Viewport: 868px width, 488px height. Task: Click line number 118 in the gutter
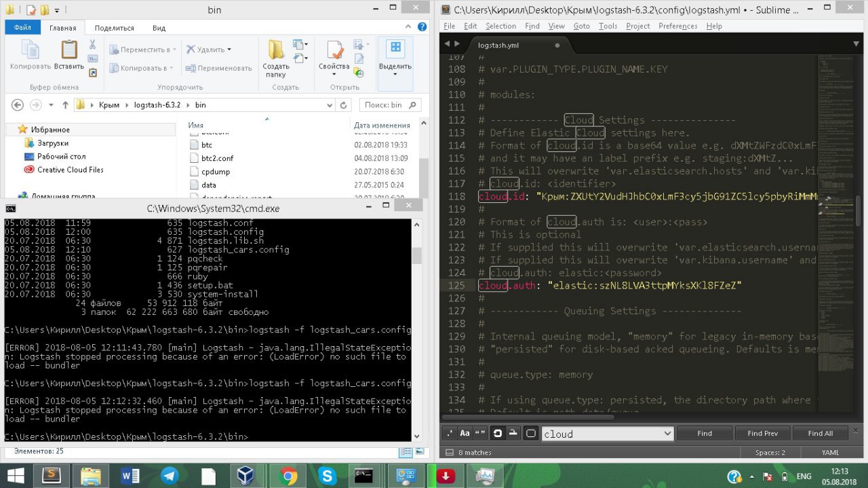[x=457, y=196]
